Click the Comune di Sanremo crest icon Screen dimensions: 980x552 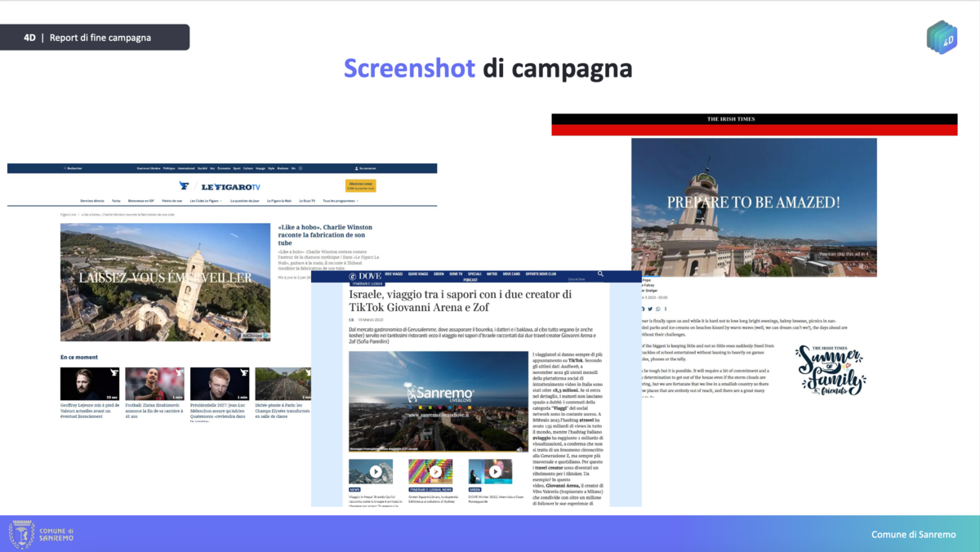coord(21,534)
